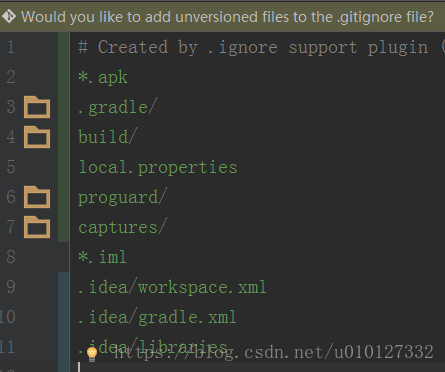Click line number 10 in gutter
Image resolution: width=445 pixels, height=372 pixels.
[x=7, y=317]
